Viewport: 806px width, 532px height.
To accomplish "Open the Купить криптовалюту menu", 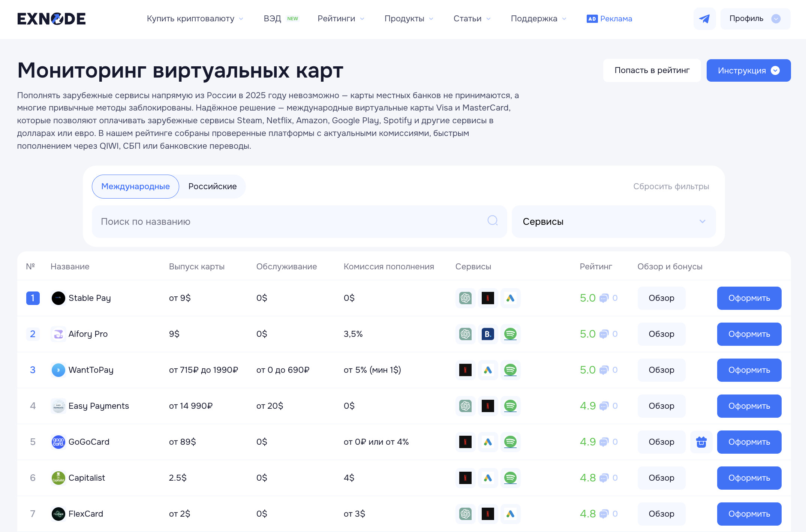I will 195,19.
